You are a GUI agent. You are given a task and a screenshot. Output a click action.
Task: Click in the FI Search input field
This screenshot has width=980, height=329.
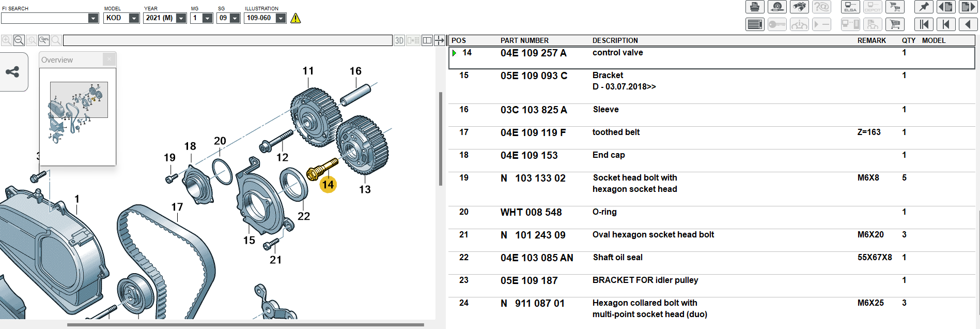coord(44,18)
